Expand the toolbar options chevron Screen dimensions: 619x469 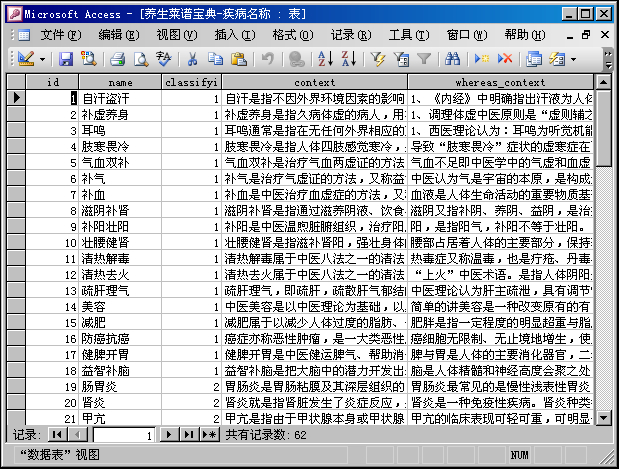pyautogui.click(x=609, y=59)
